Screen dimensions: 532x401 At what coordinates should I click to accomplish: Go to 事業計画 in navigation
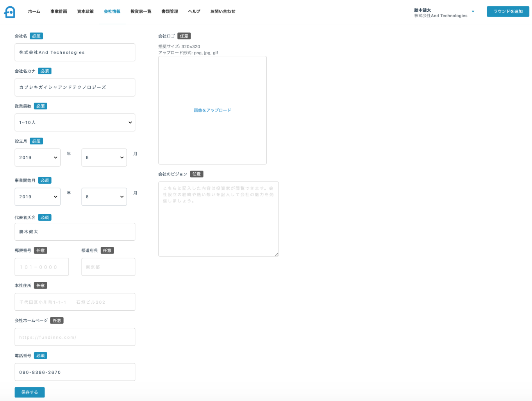[x=59, y=12]
